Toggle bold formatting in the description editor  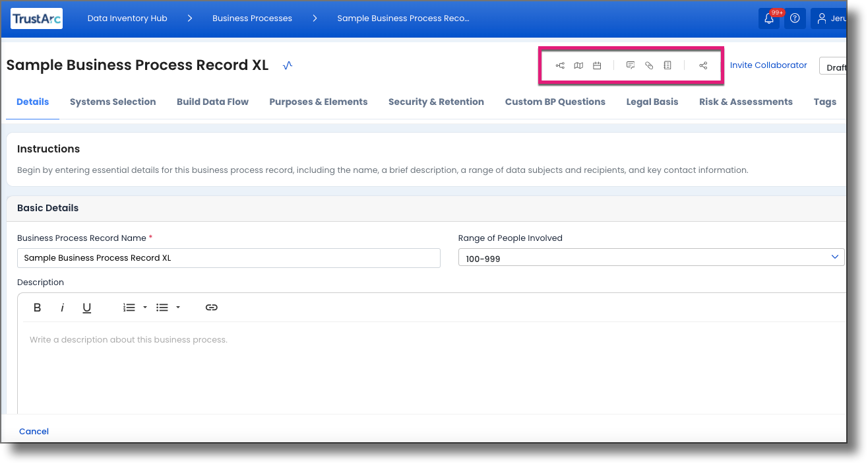pyautogui.click(x=37, y=307)
